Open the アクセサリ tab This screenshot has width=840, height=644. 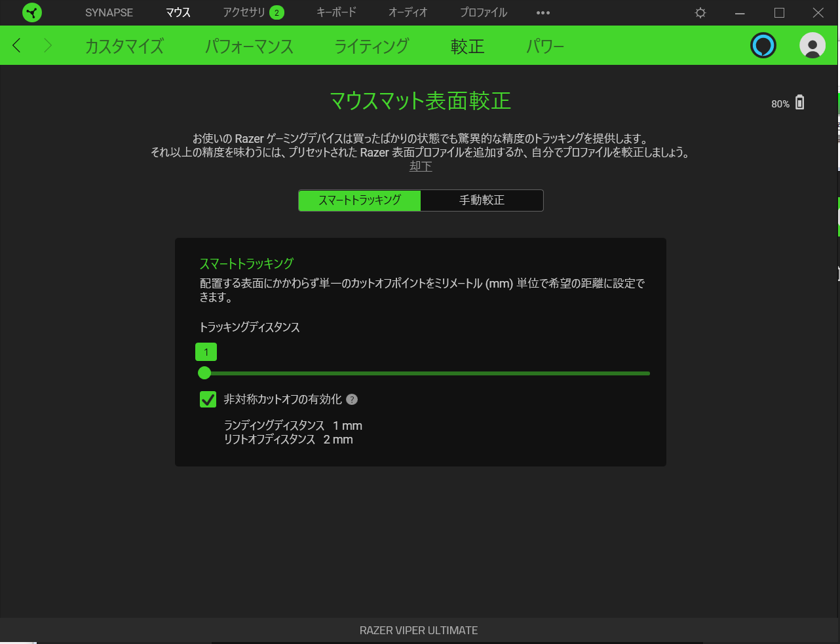(x=244, y=12)
